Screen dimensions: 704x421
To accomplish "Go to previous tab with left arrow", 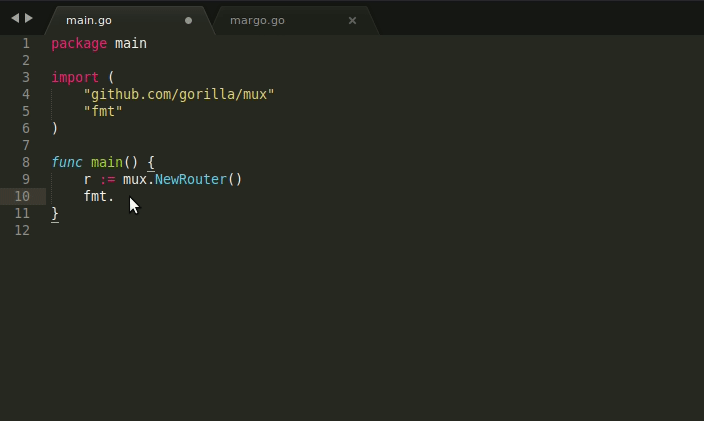I will click(15, 18).
